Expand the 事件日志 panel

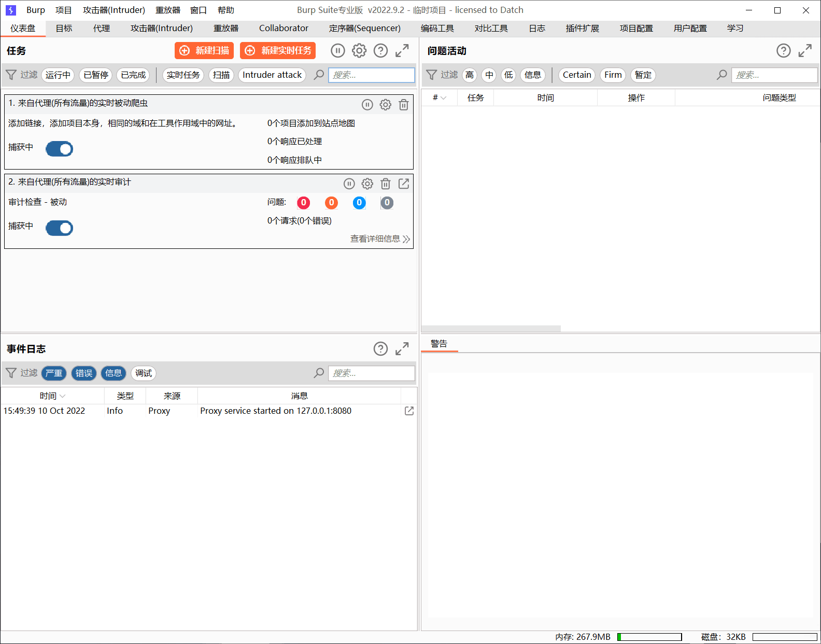(402, 348)
